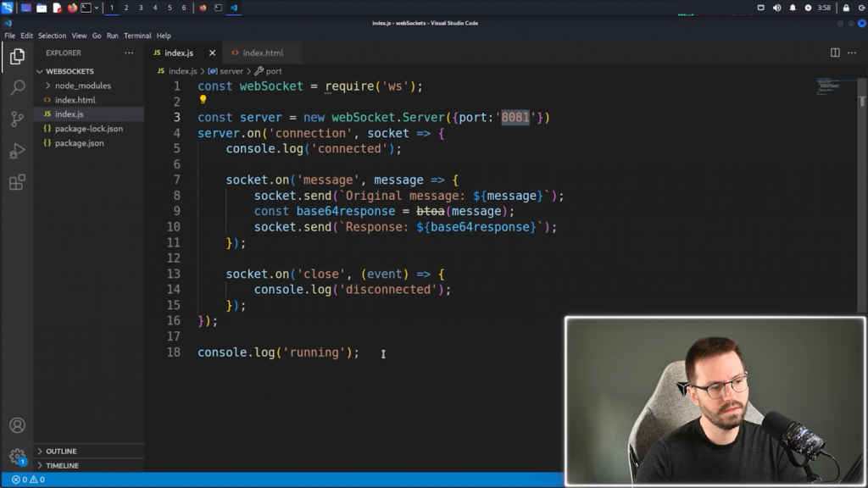Click the index.js breadcrumb segment
This screenshot has width=868, height=488.
(x=177, y=71)
